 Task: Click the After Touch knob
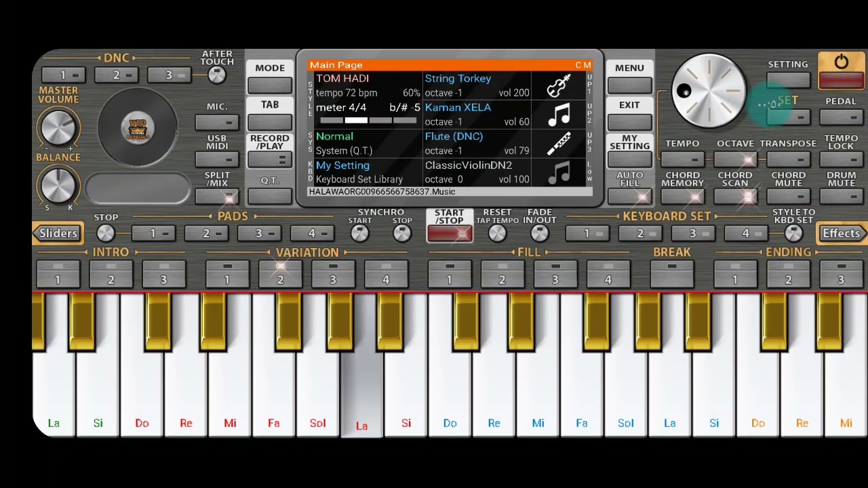coord(217,75)
